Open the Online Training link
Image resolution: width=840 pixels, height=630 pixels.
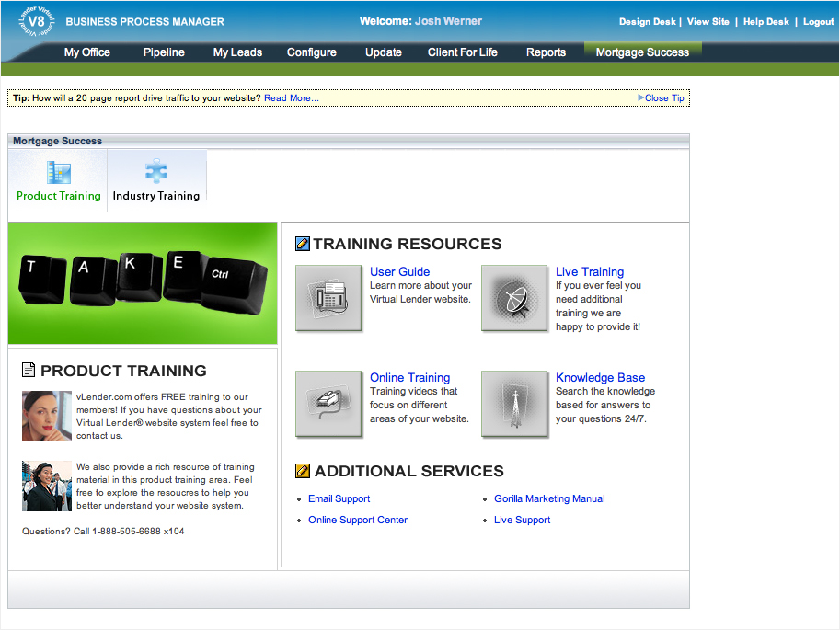click(x=409, y=377)
